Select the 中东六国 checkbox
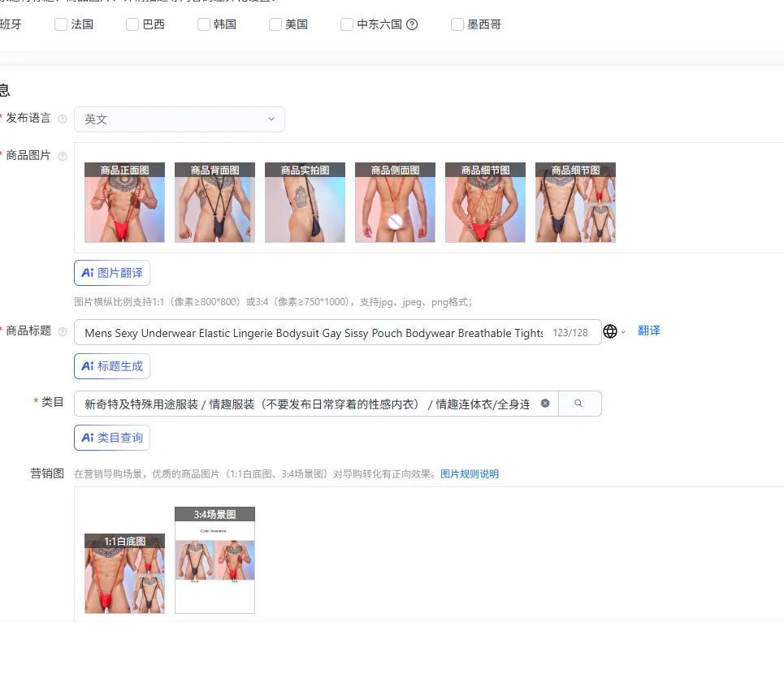The height and width of the screenshot is (674, 784). 346,24
